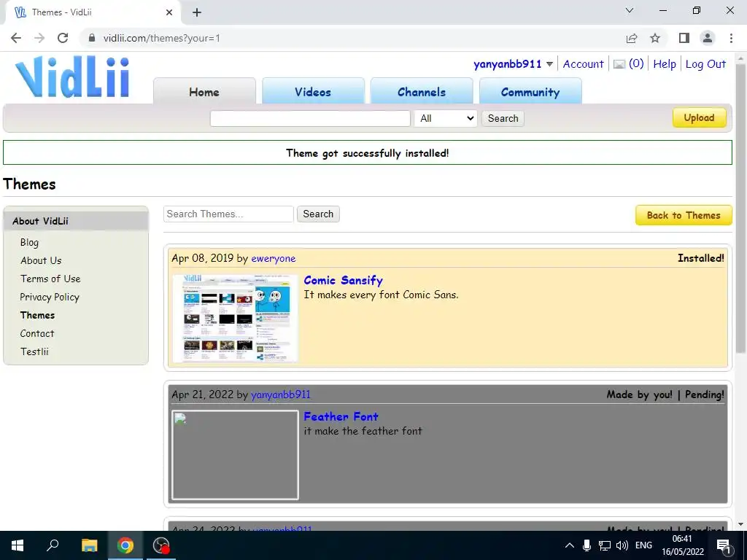Open eweryone author link
Viewport: 747px width, 560px height.
tap(274, 259)
